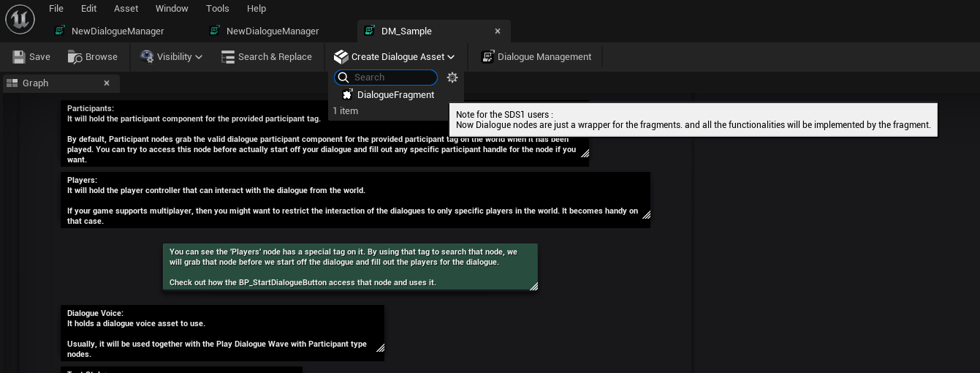Image resolution: width=980 pixels, height=373 pixels.
Task: Click the Graph panel grid icon
Action: (x=12, y=83)
